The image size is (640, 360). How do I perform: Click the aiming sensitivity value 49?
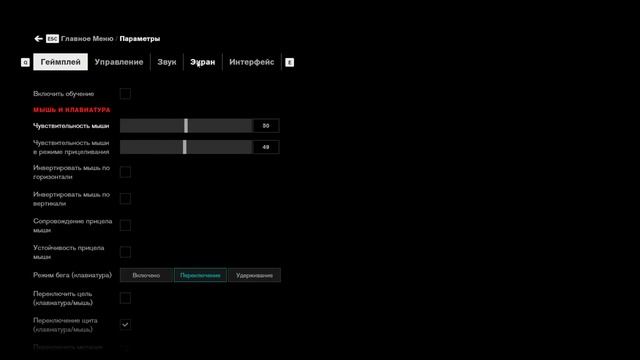tap(266, 147)
